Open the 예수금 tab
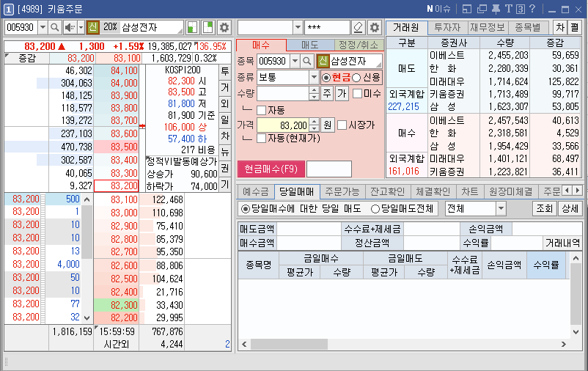The width and height of the screenshot is (588, 371). point(256,191)
